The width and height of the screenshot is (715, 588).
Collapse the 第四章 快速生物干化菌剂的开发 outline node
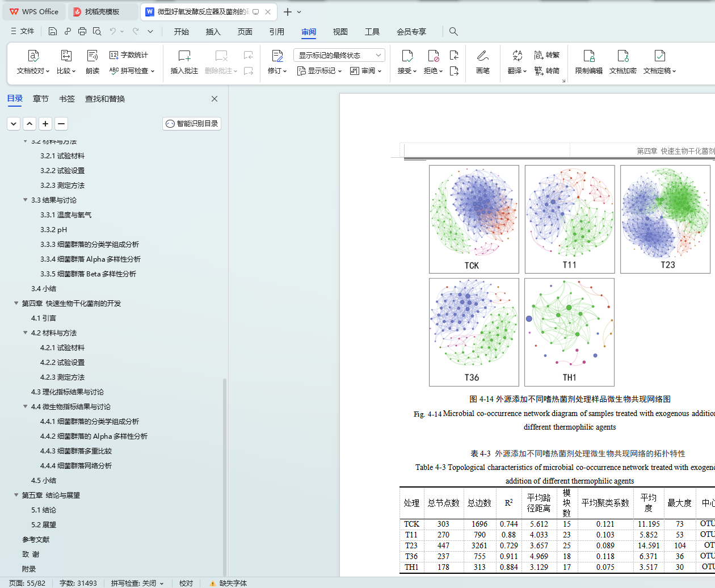pos(16,303)
